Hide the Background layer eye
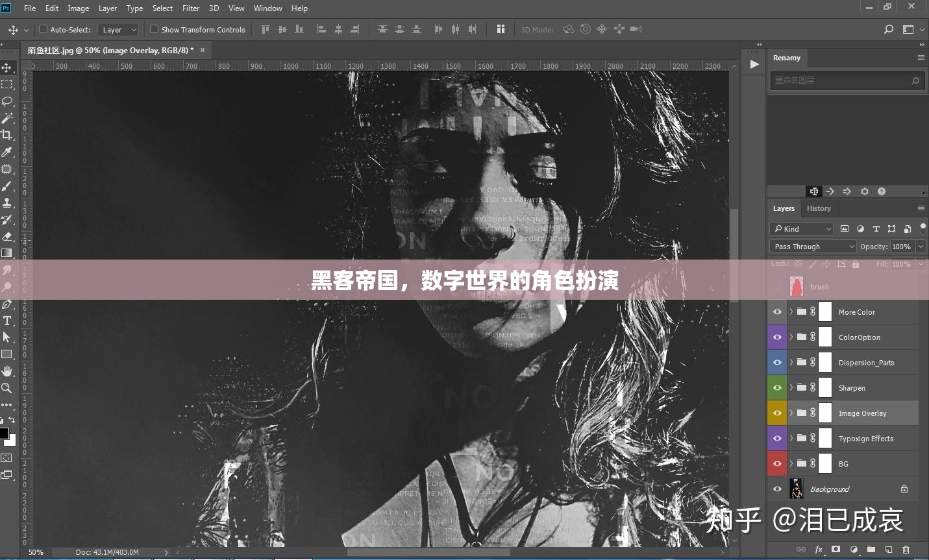Viewport: 929px width, 560px height. pyautogui.click(x=777, y=489)
